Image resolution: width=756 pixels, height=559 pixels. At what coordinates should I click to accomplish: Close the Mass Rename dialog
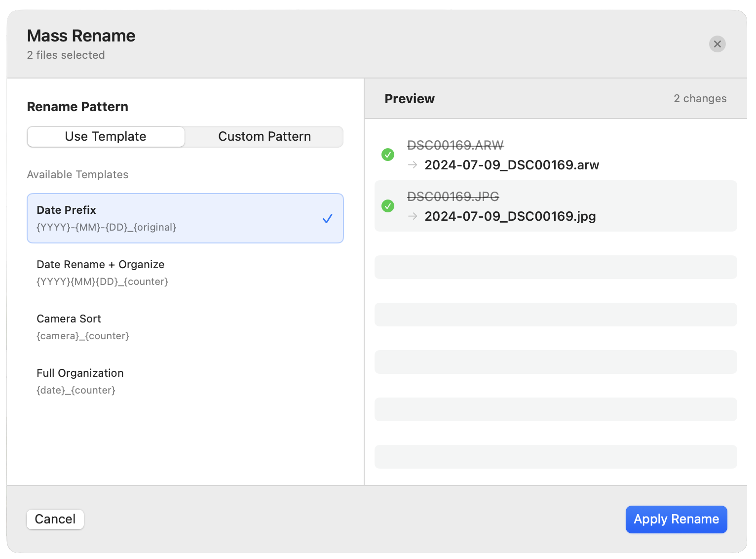(x=717, y=44)
